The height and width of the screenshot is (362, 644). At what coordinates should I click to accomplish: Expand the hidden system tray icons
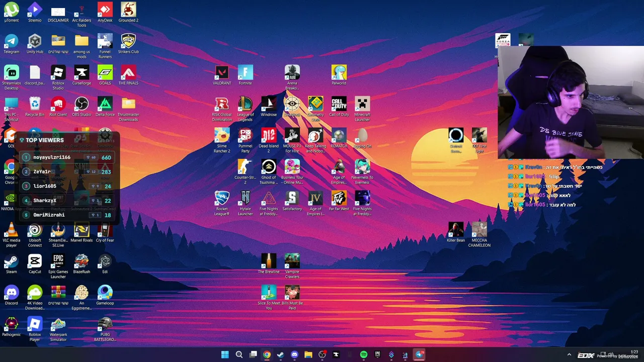coord(569,355)
